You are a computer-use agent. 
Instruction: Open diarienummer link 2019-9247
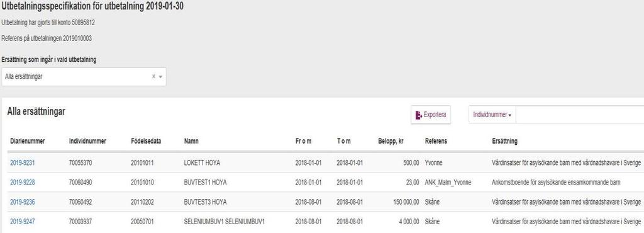[23, 222]
